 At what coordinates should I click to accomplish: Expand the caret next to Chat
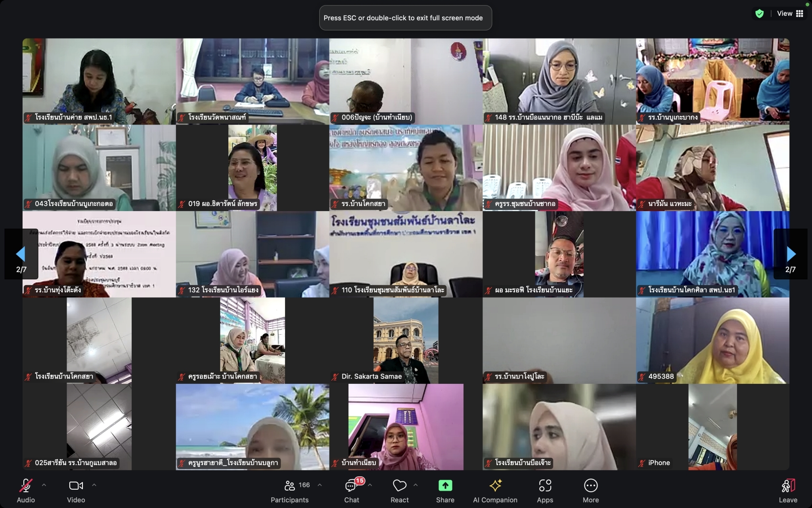[370, 485]
